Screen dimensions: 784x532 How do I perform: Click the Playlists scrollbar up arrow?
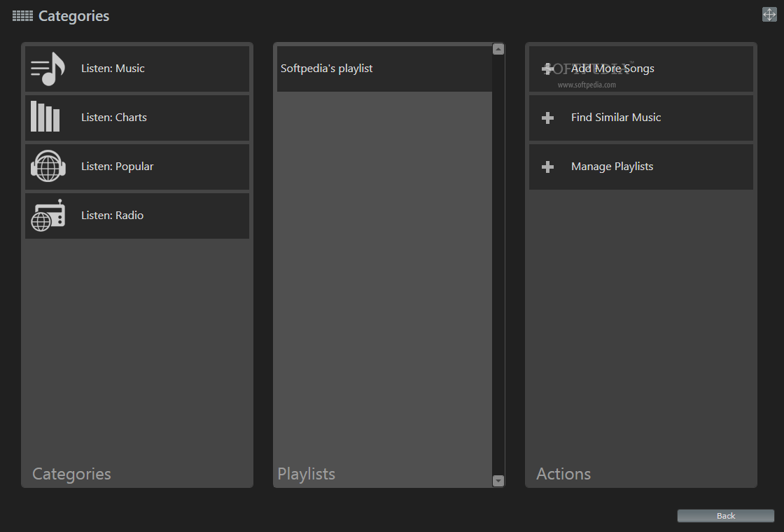tap(498, 49)
